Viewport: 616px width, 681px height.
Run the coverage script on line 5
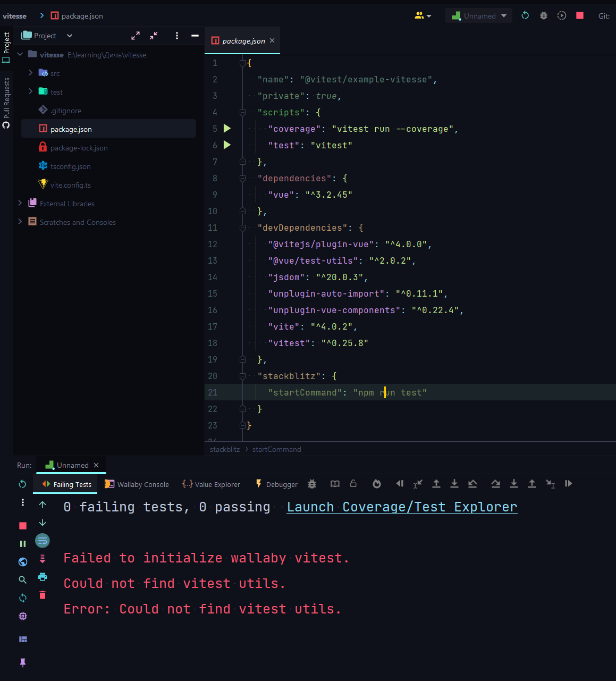(x=227, y=128)
